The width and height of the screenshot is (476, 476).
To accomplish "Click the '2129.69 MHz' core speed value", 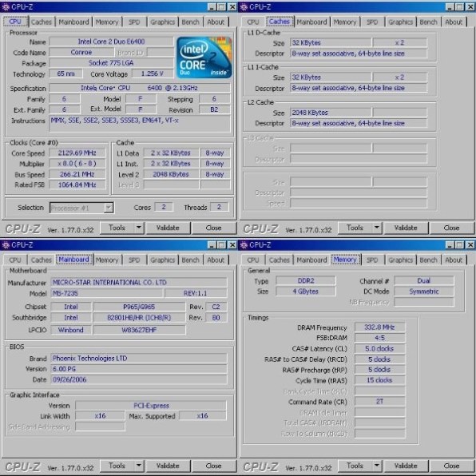I will click(77, 153).
